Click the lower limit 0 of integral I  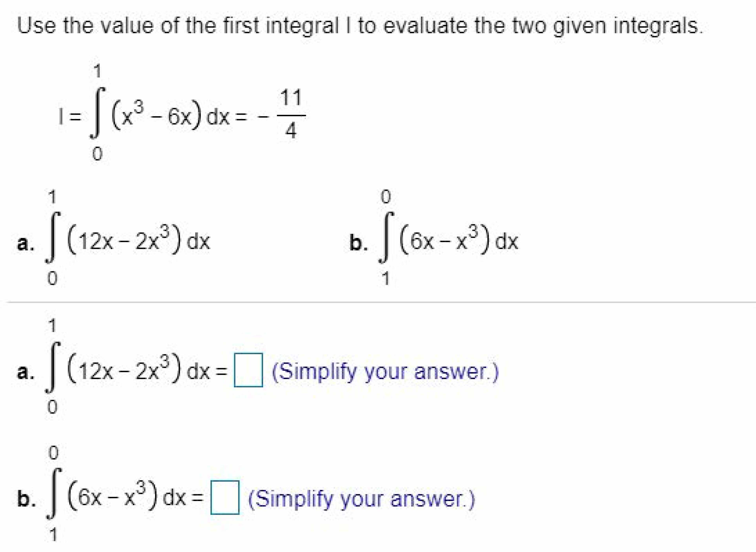(x=97, y=154)
